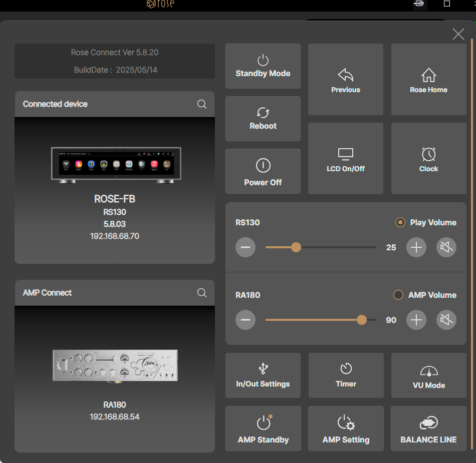Click the ROSE-FB device name

coord(115,199)
